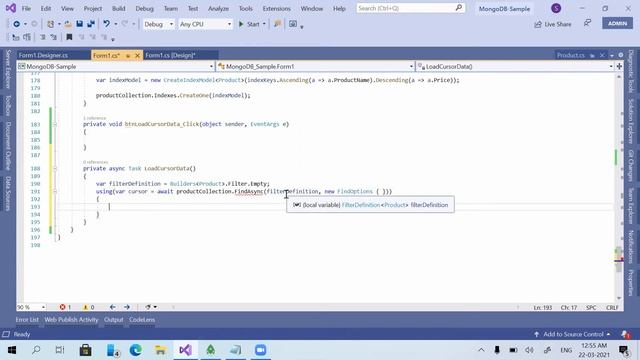Click the 1 reference CodeLens link
The image size is (640, 360).
pos(95,118)
